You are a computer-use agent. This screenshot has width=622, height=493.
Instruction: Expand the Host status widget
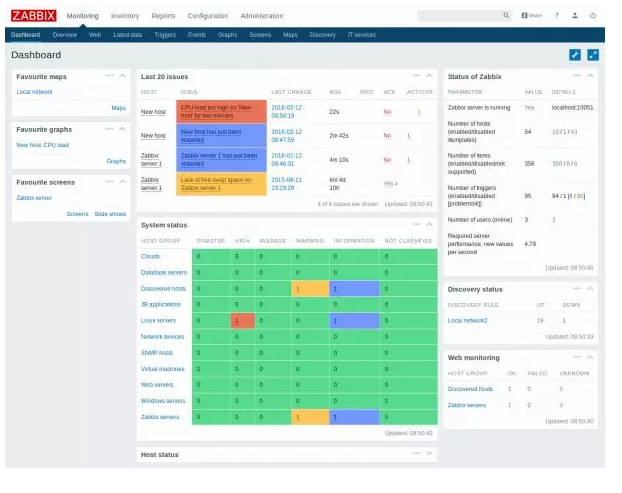click(x=429, y=453)
